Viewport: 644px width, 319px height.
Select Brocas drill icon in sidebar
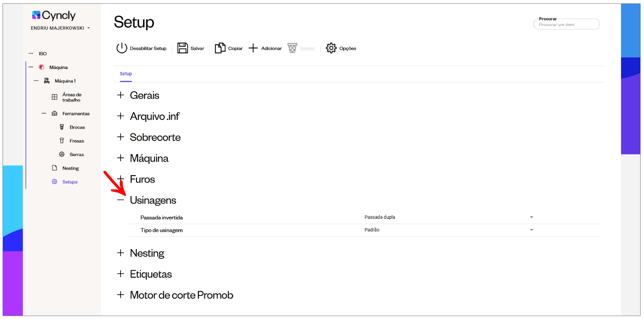click(62, 127)
